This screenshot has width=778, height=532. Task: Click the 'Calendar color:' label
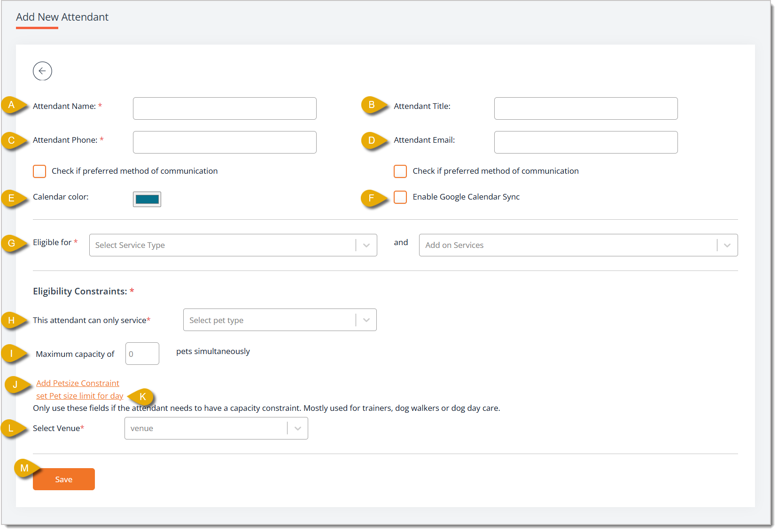click(x=61, y=197)
